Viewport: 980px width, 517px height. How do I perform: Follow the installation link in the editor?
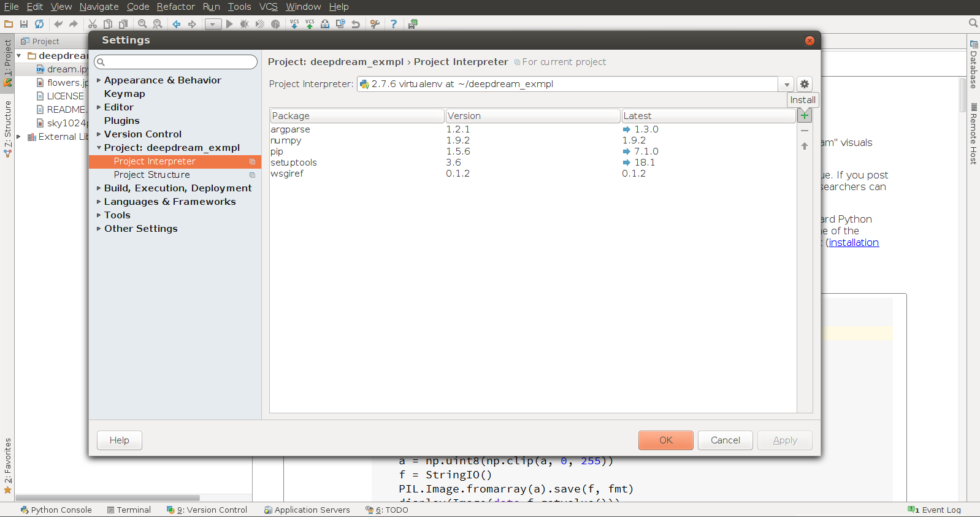854,243
